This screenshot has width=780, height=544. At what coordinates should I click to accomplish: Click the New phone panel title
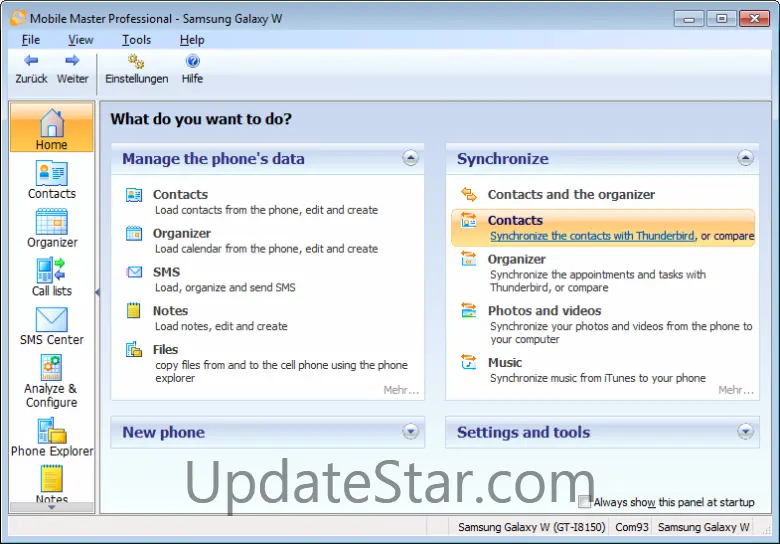coord(163,432)
